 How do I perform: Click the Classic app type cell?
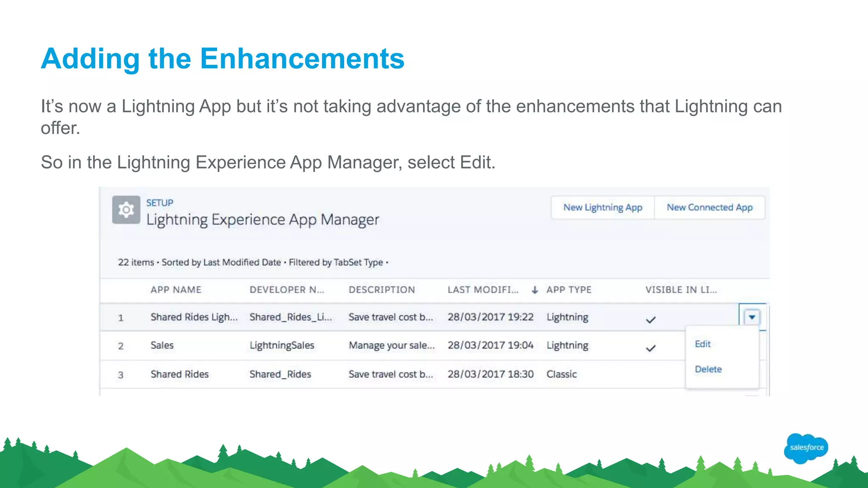pos(562,374)
